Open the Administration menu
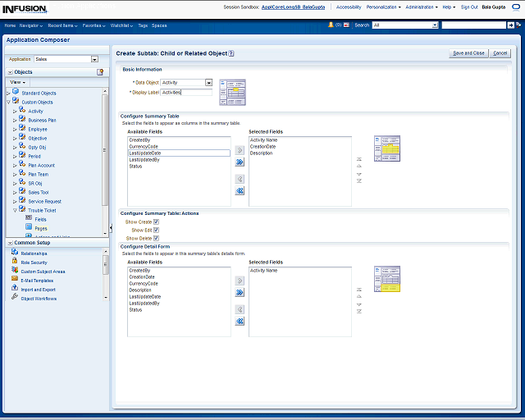 click(422, 7)
